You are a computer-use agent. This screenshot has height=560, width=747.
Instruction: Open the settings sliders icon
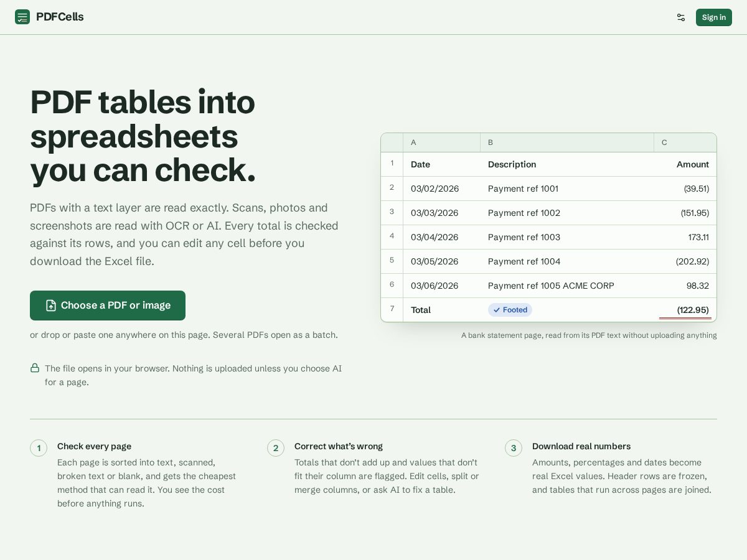(681, 17)
